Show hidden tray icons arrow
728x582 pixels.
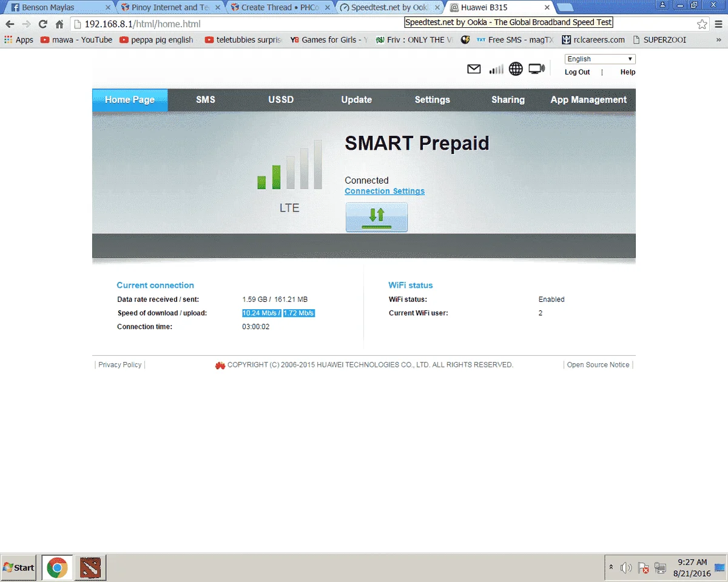point(611,568)
